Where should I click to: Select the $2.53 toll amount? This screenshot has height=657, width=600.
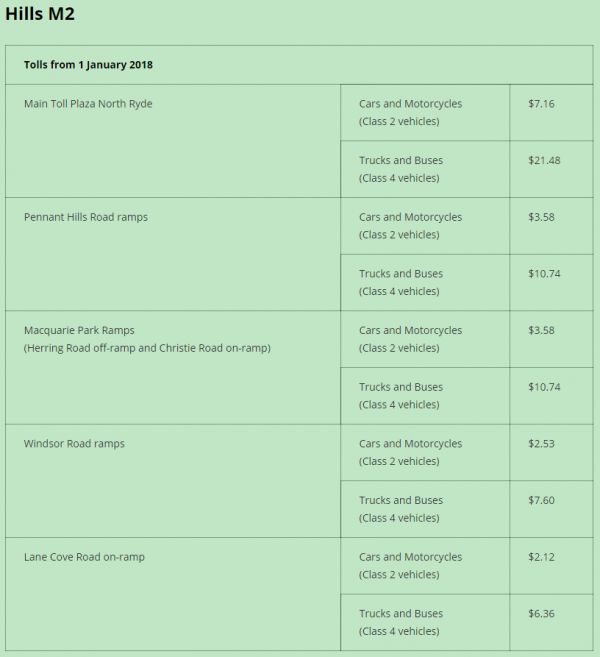tap(541, 444)
